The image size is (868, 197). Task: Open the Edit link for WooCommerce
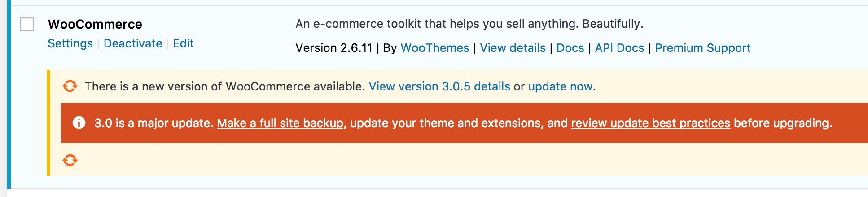coord(183,43)
